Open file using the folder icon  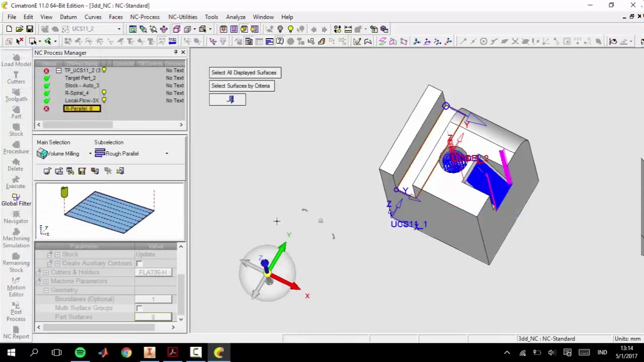[19, 29]
